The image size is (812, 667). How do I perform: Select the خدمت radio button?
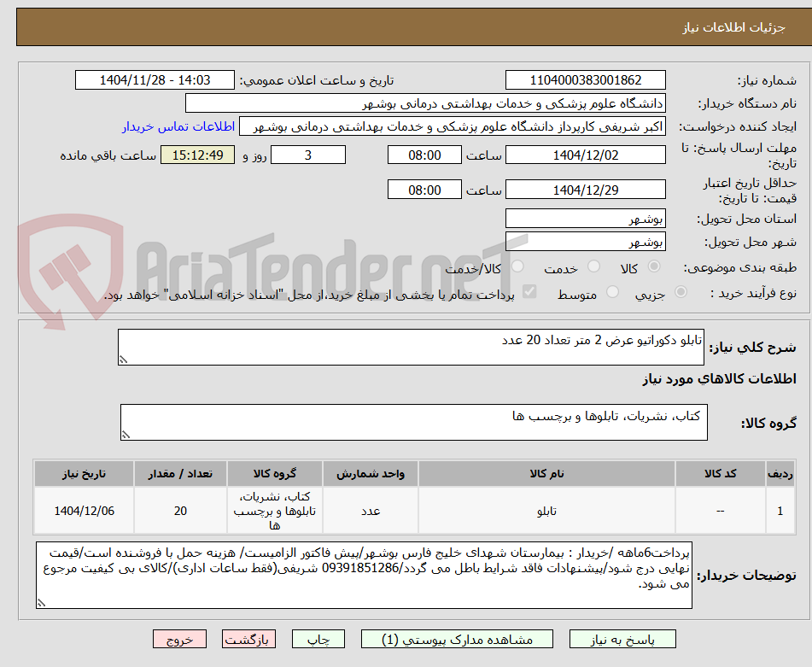[x=593, y=266]
